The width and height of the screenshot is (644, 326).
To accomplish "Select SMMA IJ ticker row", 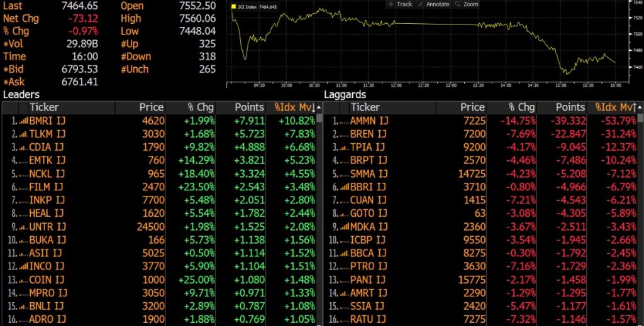I will point(369,174).
